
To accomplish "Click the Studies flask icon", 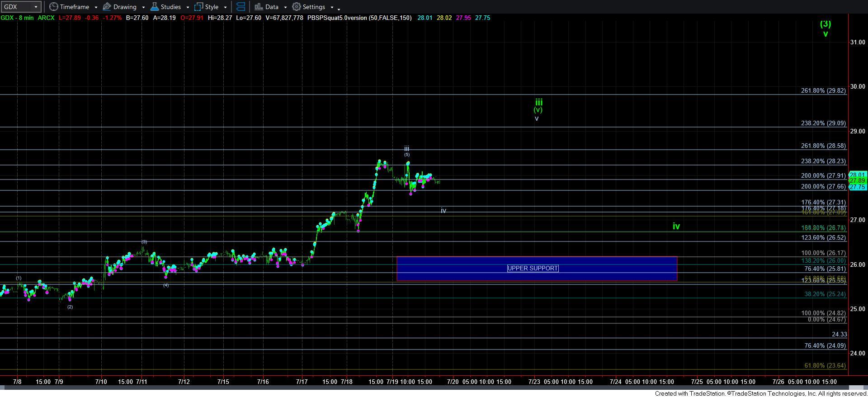I will 154,7.
